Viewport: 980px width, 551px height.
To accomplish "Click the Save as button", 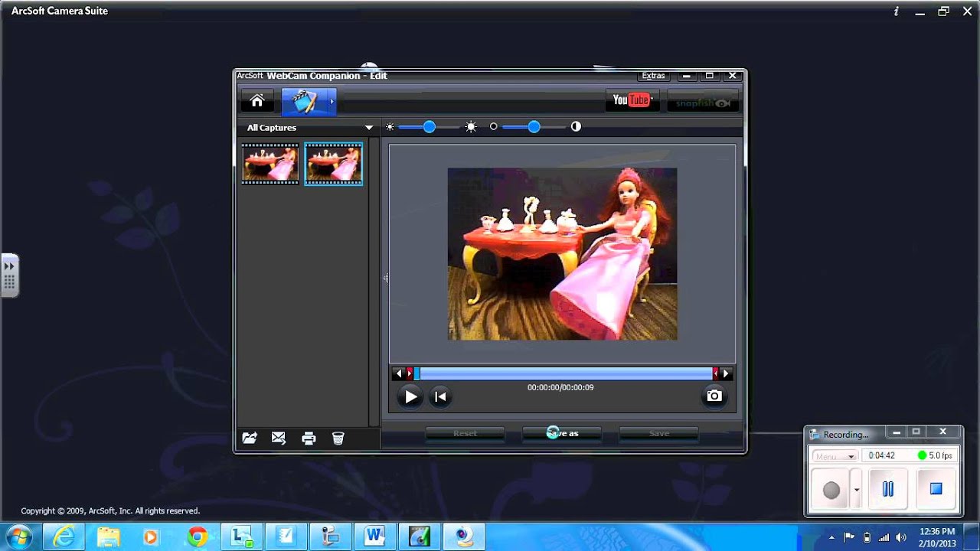I will pos(562,434).
